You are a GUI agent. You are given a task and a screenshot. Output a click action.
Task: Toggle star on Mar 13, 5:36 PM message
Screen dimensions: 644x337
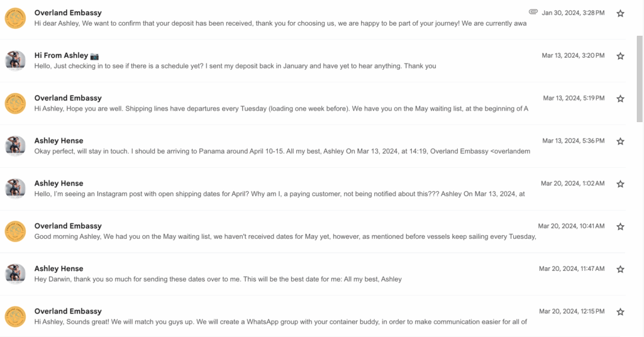(620, 141)
